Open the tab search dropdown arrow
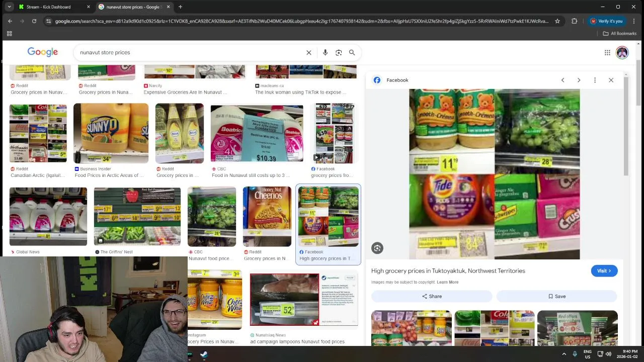This screenshot has width=644, height=362. click(9, 7)
